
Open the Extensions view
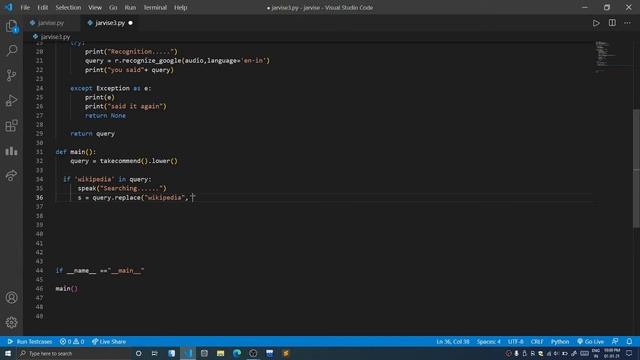coord(11,126)
